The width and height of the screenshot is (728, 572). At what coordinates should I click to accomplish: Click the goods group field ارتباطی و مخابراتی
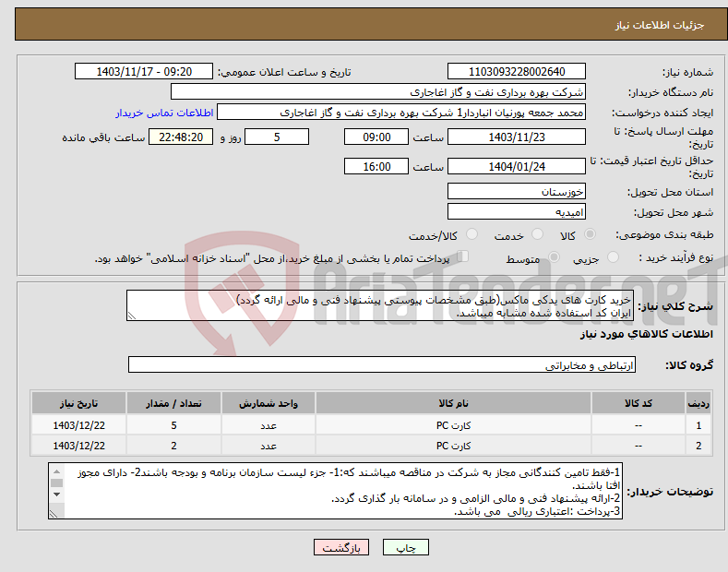click(382, 365)
